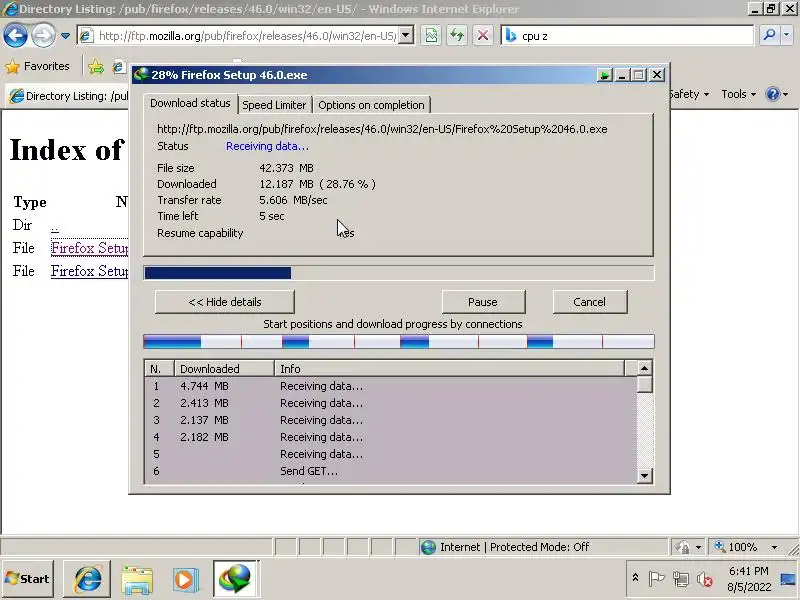Open the search provider dropdown arrow

click(787, 36)
